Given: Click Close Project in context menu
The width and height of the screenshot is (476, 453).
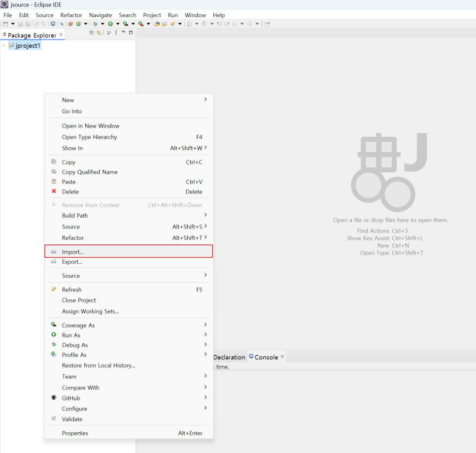Looking at the screenshot, I should coord(129,300).
